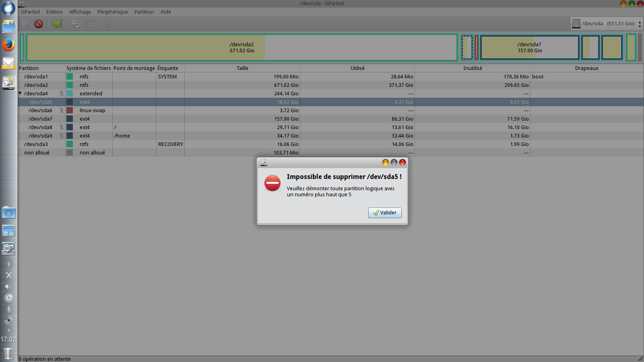
Task: Open the blue application launcher in the dock
Action: click(8, 8)
